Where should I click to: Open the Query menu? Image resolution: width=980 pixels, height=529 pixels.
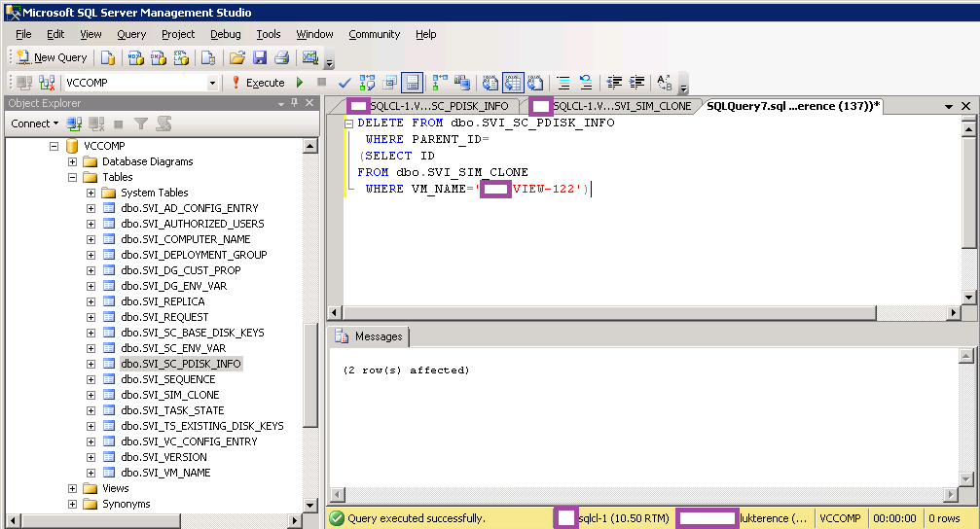tap(131, 34)
